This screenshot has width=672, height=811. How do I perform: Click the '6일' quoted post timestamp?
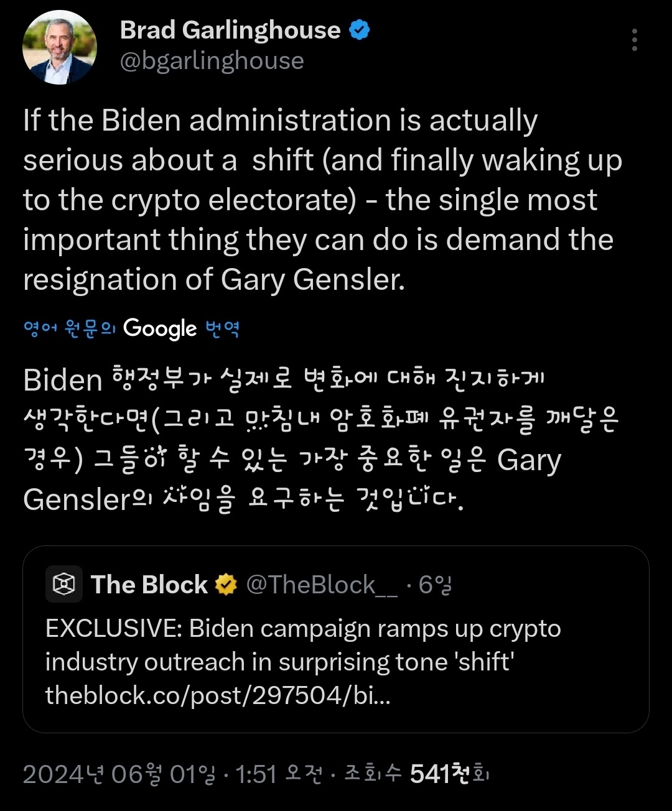[435, 585]
